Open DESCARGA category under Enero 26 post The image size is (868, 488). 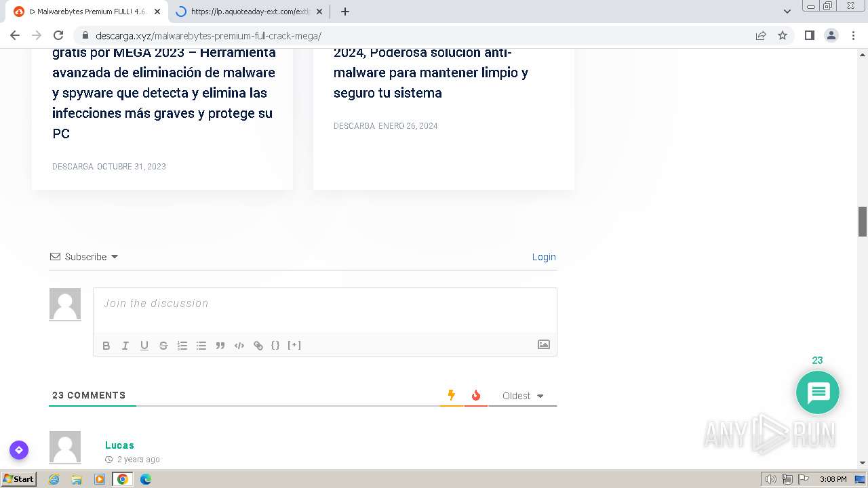[354, 126]
